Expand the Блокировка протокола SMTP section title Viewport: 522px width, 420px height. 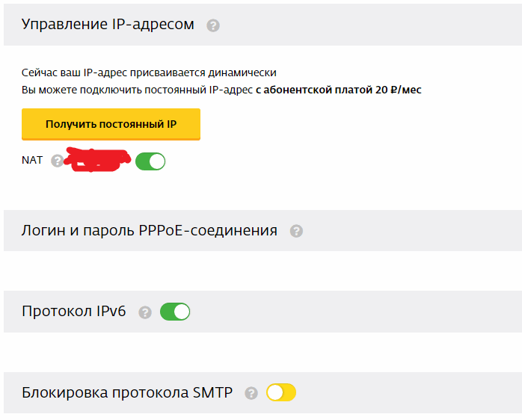tap(127, 392)
